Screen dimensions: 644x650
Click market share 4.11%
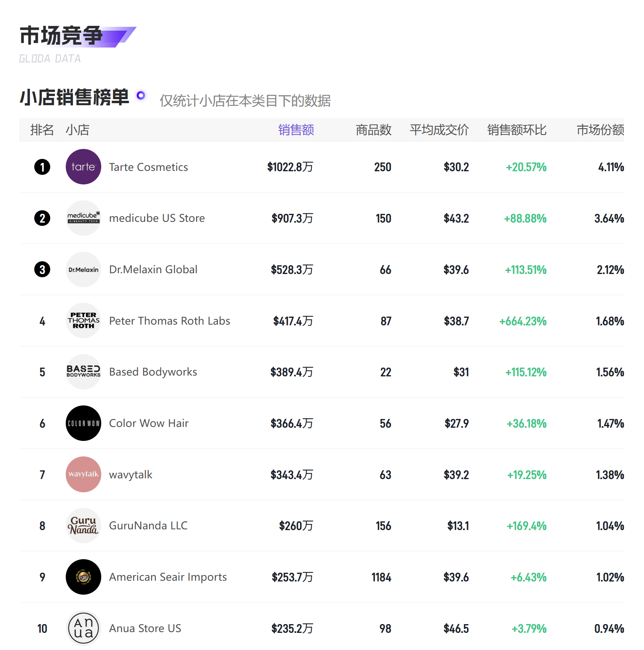pos(611,167)
